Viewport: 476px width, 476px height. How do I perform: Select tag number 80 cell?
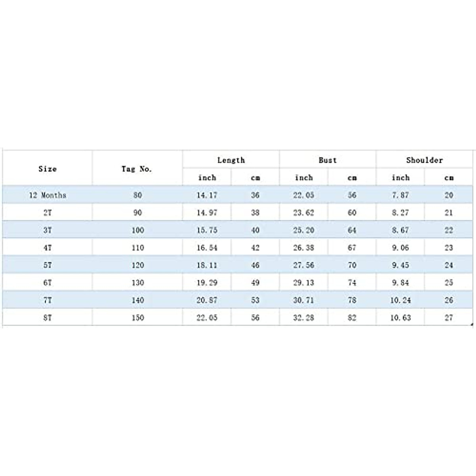point(138,195)
